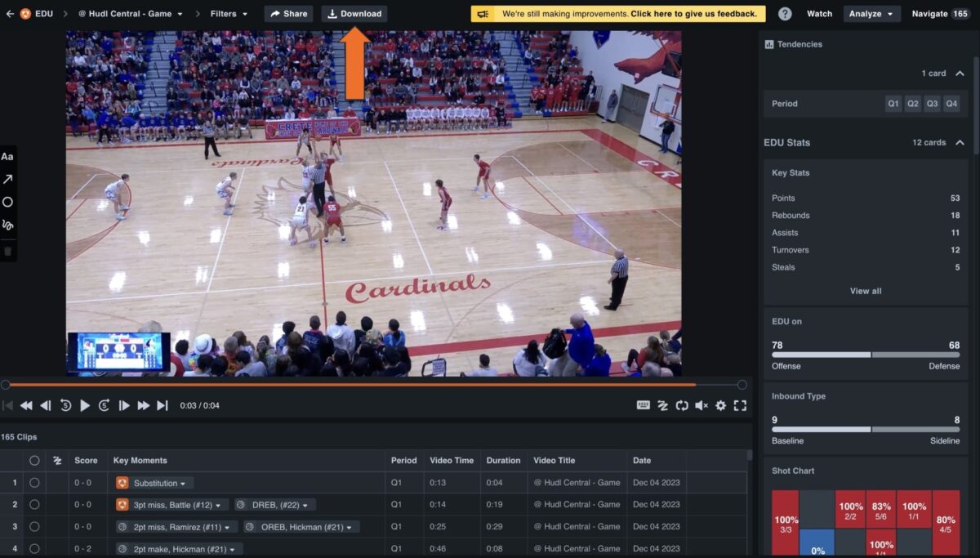Viewport: 980px width, 558px height.
Task: Unmute the video audio
Action: tap(702, 405)
